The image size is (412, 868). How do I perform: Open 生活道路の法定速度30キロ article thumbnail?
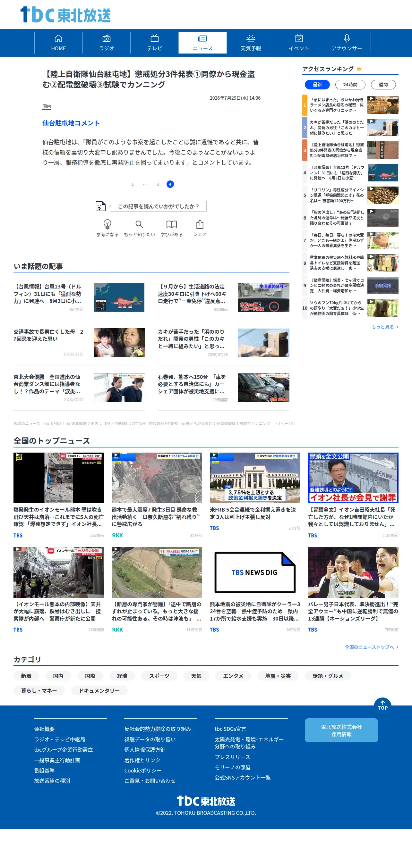[263, 297]
